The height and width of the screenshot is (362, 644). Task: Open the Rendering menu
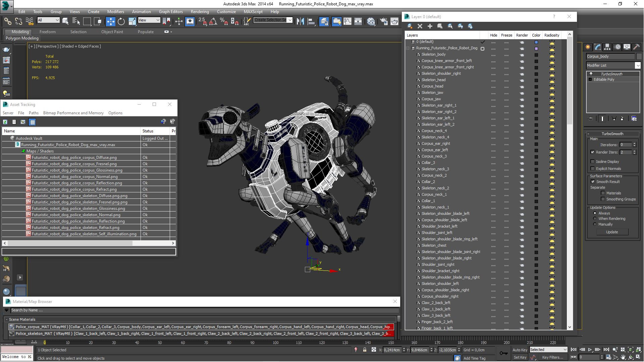(200, 12)
